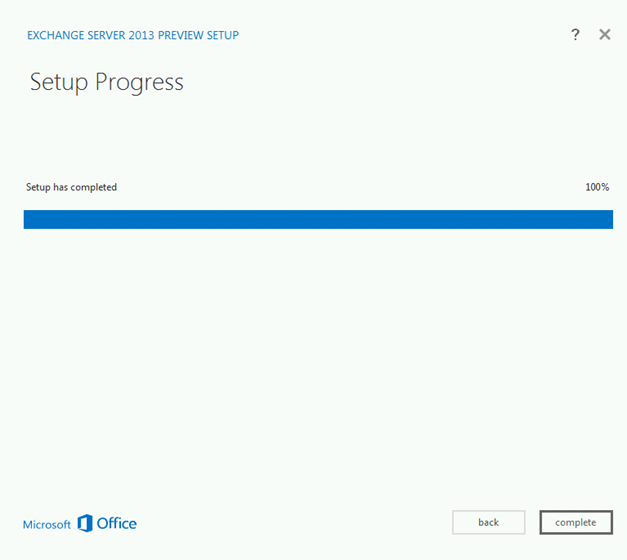This screenshot has width=627, height=560.
Task: Open setup help via question mark icon
Action: (x=575, y=34)
